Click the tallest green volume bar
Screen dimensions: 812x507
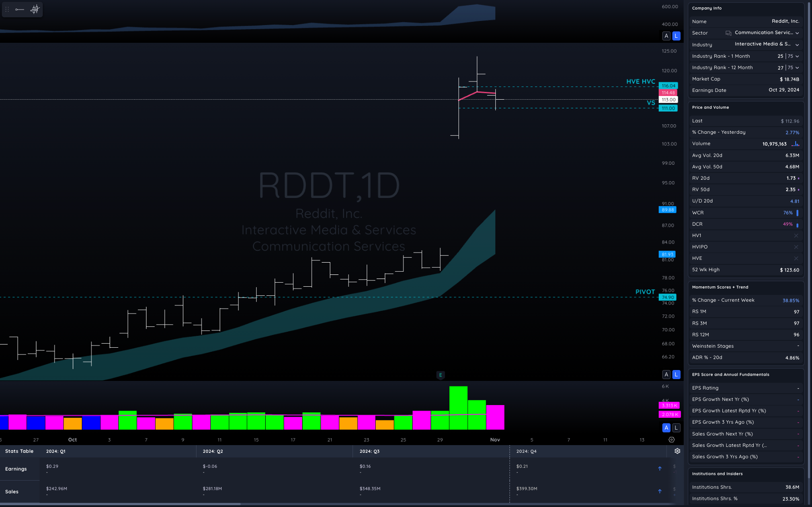tap(458, 408)
